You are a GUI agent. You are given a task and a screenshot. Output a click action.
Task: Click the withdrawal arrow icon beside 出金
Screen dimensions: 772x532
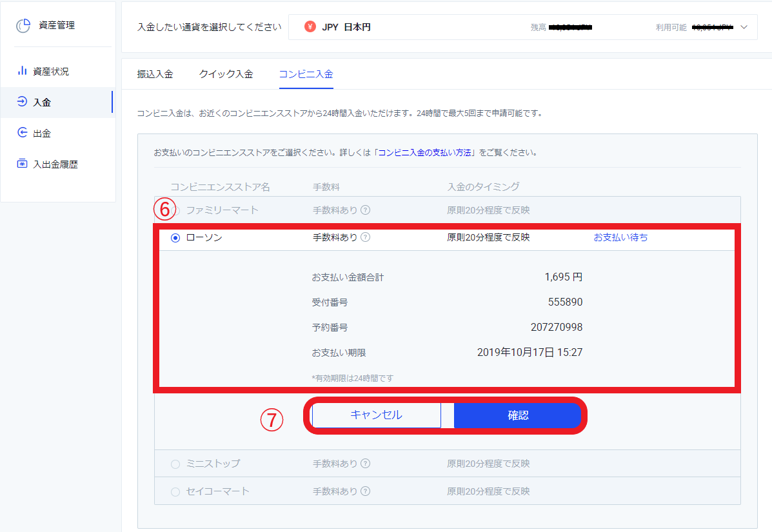pos(22,133)
